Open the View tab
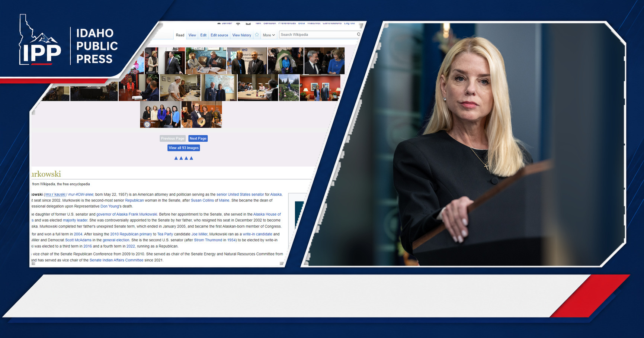 192,35
